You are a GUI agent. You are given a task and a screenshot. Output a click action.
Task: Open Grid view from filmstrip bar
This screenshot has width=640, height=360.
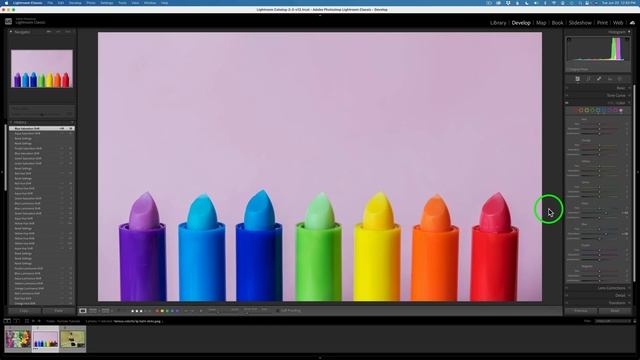coord(27,321)
